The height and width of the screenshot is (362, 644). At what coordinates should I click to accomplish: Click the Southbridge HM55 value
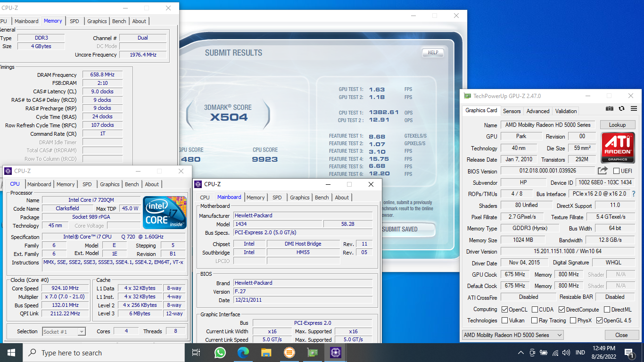tap(303, 252)
